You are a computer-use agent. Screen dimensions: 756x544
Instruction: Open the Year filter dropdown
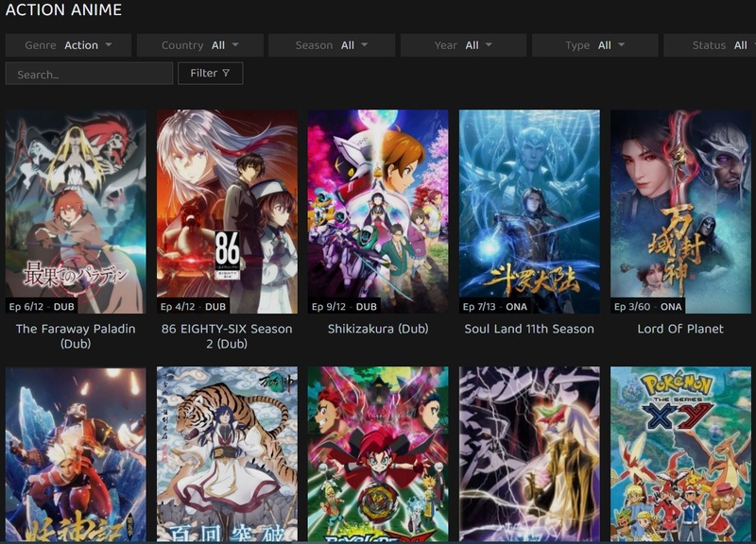coord(463,45)
